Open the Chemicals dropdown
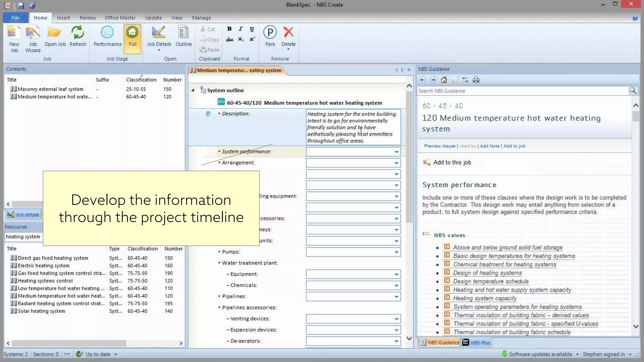Viewport: 644px width, 362px height. click(397, 285)
